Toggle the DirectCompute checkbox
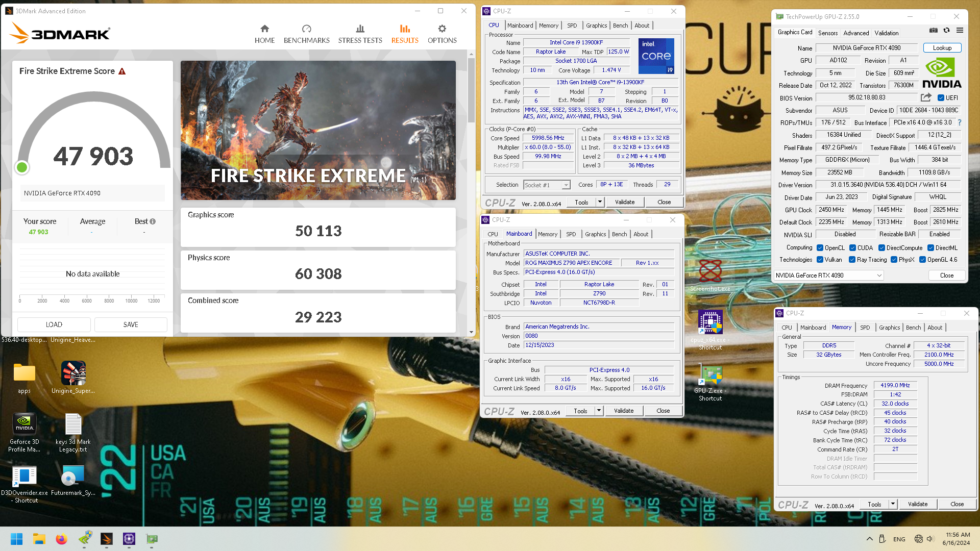The width and height of the screenshot is (980, 551). coord(881,248)
